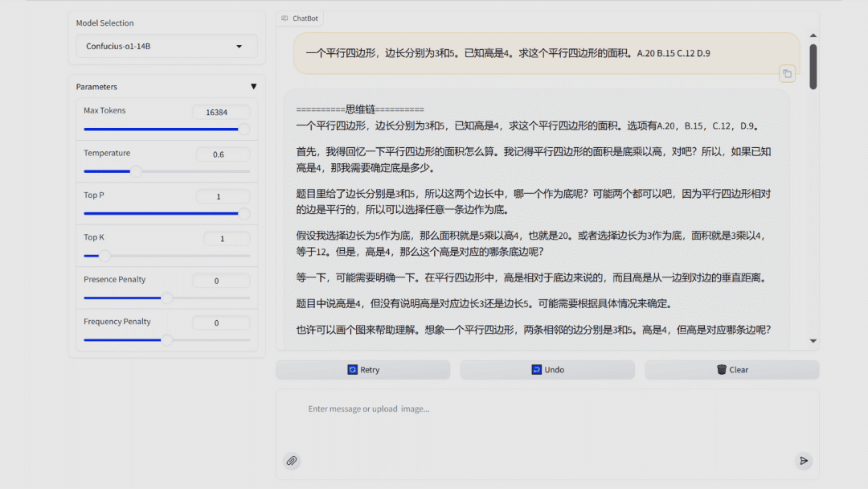Image resolution: width=868 pixels, height=489 pixels.
Task: Open the Model Selection dropdown
Action: coord(166,46)
